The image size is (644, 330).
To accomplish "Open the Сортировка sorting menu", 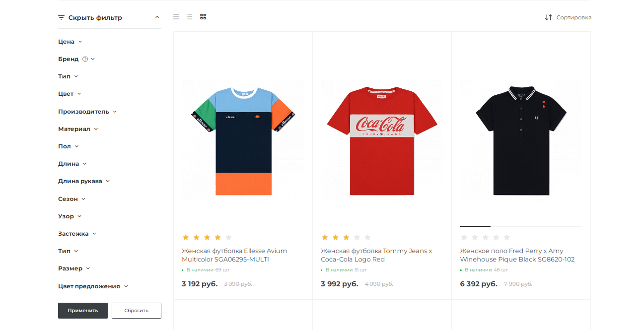I will pyautogui.click(x=568, y=17).
